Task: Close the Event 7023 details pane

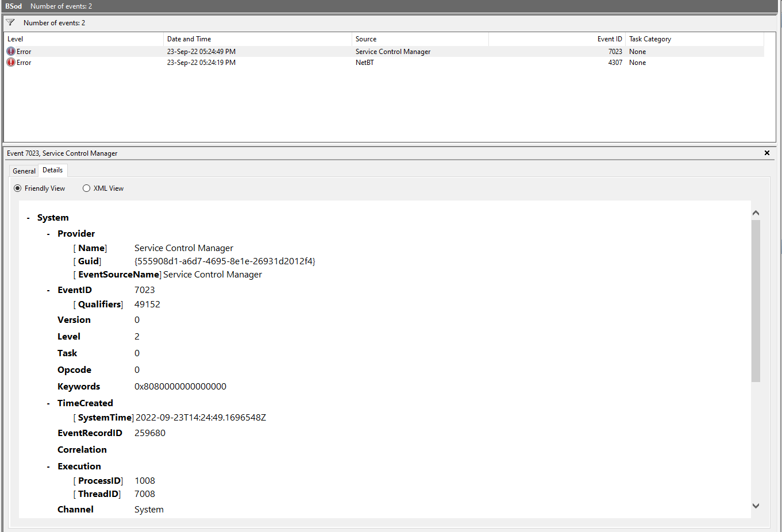Action: [x=766, y=153]
